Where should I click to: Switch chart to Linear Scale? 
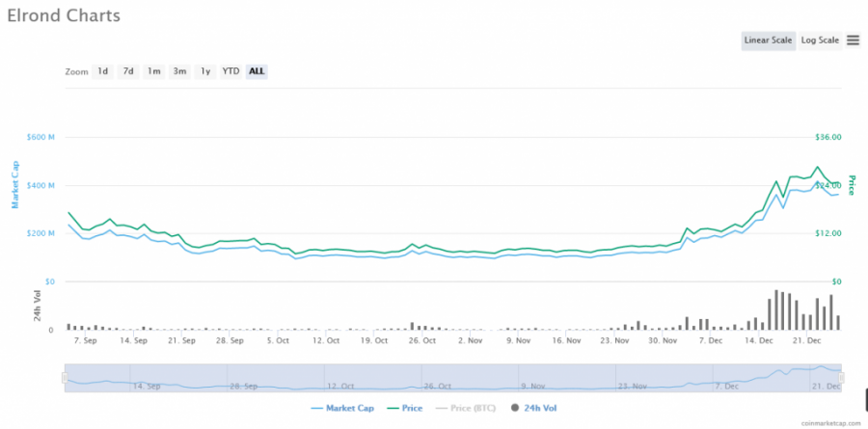click(x=769, y=40)
